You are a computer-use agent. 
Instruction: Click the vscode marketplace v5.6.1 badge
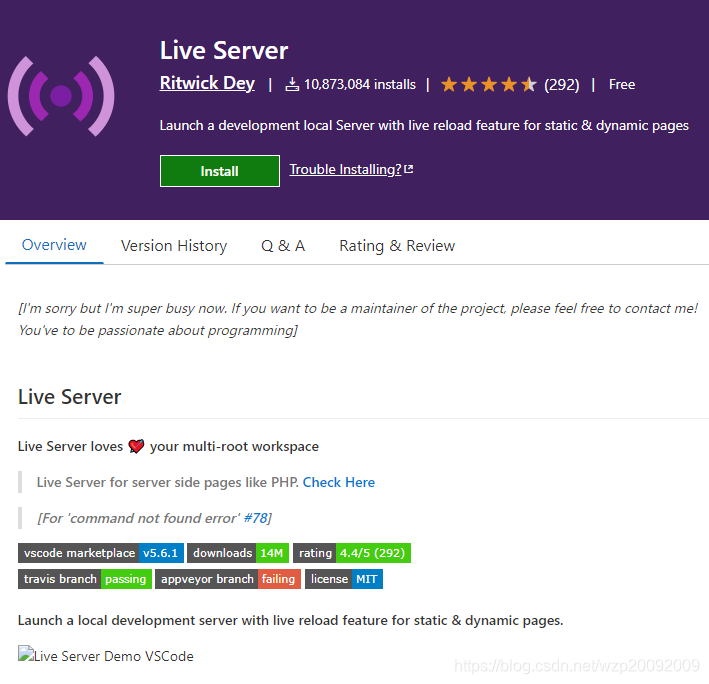[101, 553]
